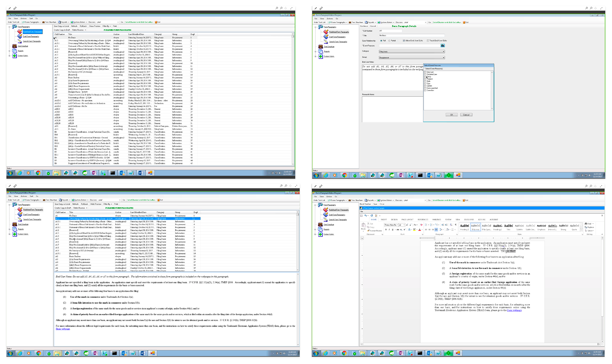Click Exit icon in Show Preview window toolbar
The width and height of the screenshot is (612, 364).
click(156, 22)
